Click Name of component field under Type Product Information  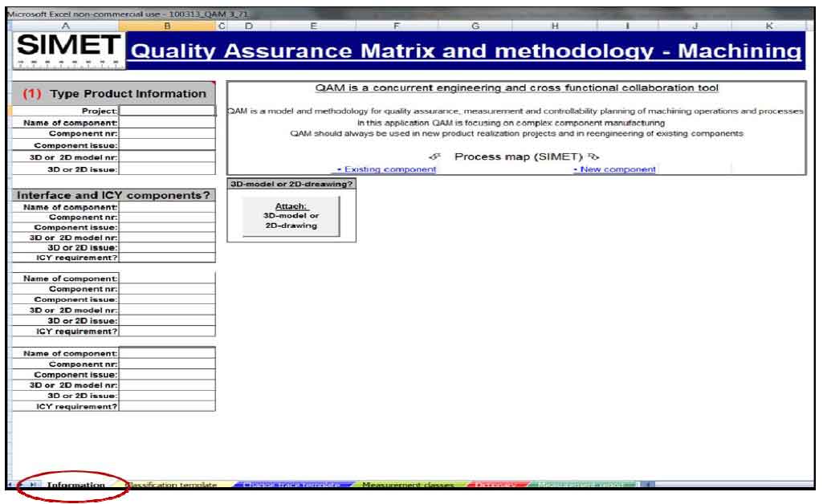click(167, 122)
